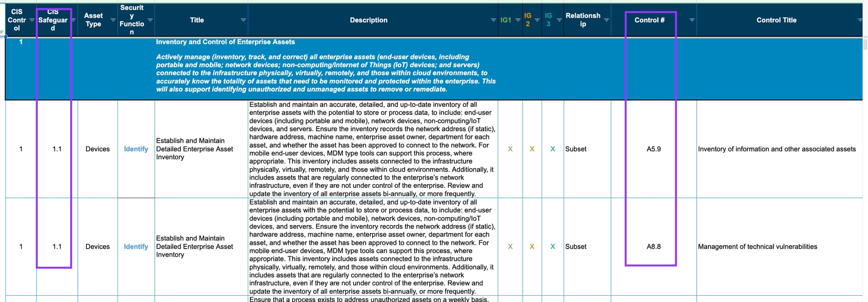The image size is (868, 302).
Task: Open the Control Title column filter
Action: 860,20
